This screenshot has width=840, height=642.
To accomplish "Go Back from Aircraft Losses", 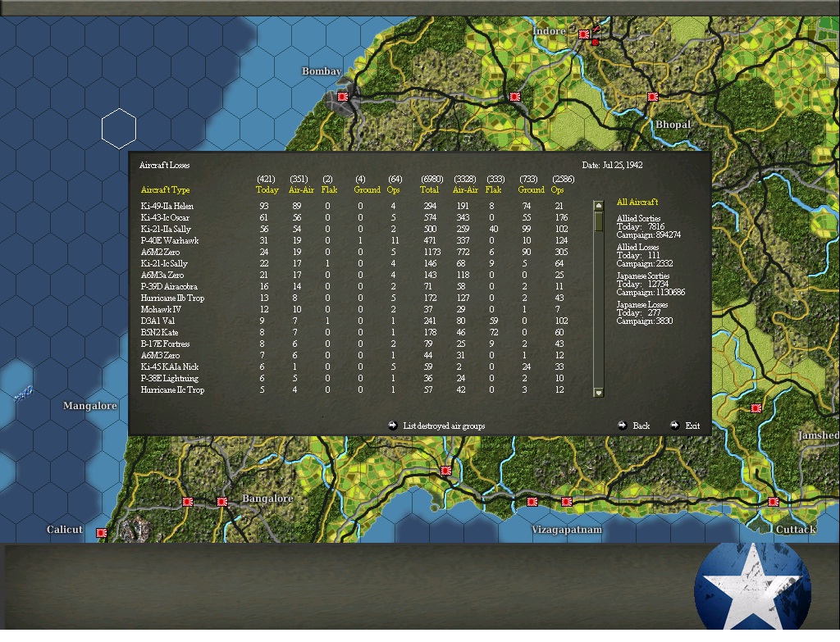I will click(634, 426).
